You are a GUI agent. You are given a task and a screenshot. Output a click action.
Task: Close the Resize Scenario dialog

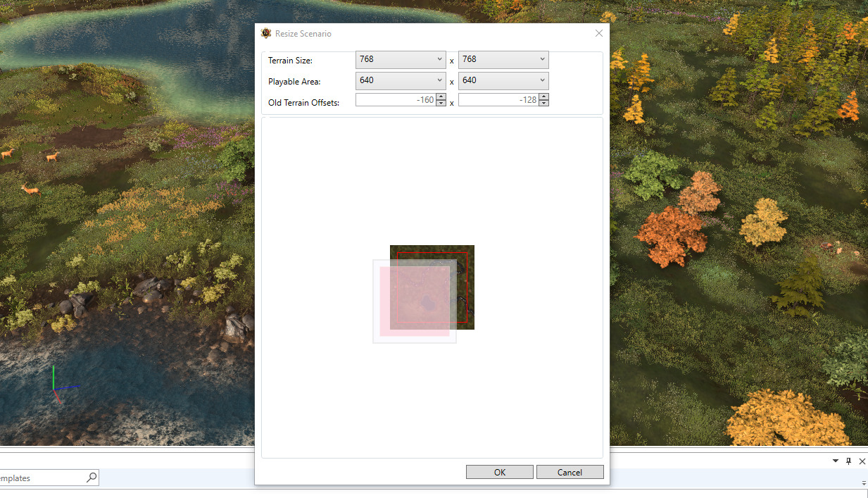pyautogui.click(x=599, y=33)
